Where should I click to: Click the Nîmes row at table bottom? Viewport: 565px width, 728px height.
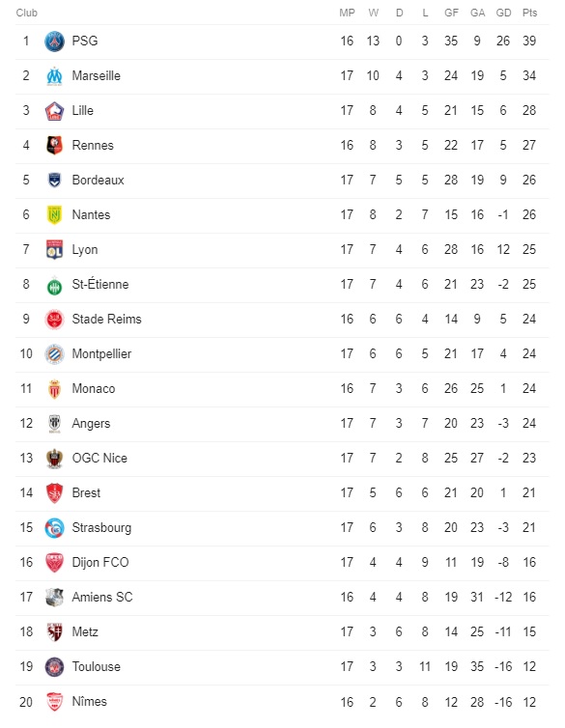pyautogui.click(x=282, y=702)
